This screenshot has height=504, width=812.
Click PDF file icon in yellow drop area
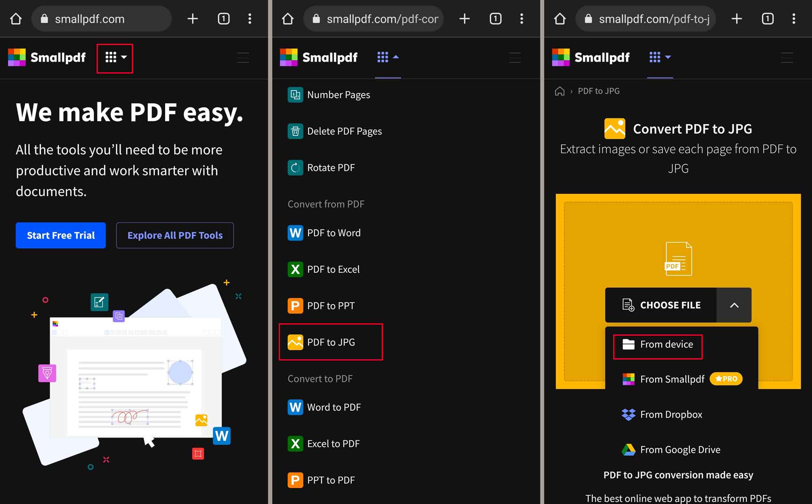[x=678, y=258]
